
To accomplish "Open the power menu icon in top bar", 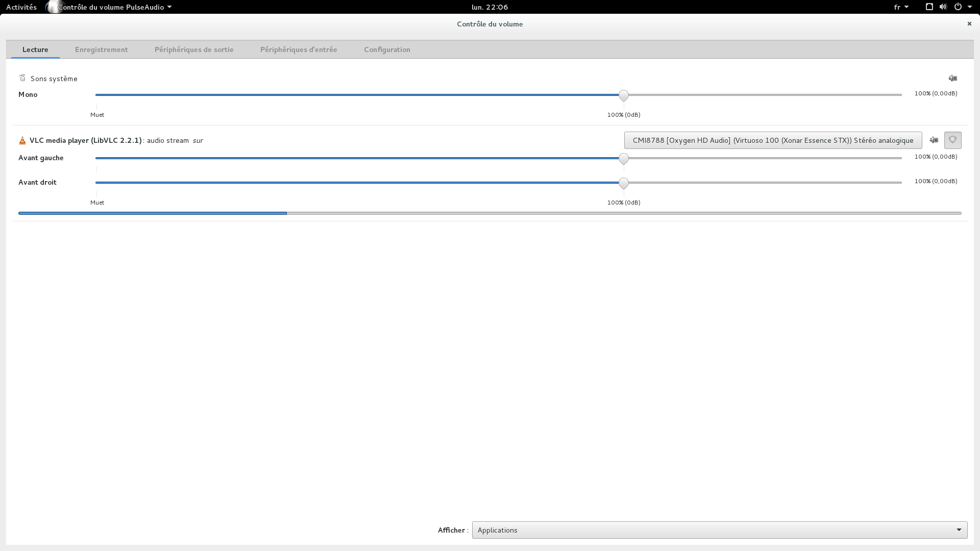I will pos(958,7).
